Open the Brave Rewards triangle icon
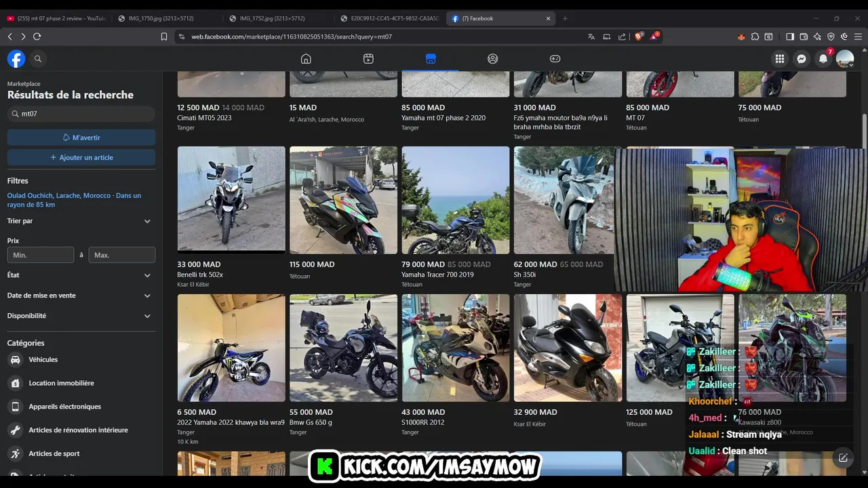Image resolution: width=868 pixels, height=488 pixels. [654, 37]
